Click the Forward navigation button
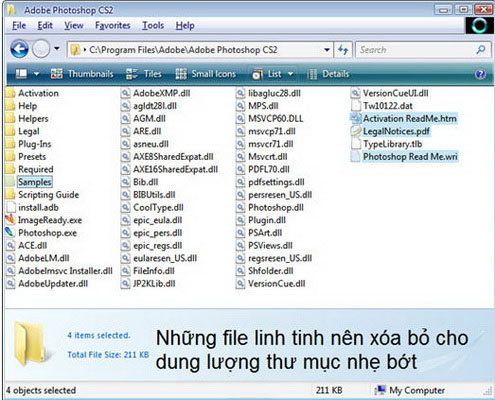This screenshot has height=400, width=495. click(x=41, y=49)
